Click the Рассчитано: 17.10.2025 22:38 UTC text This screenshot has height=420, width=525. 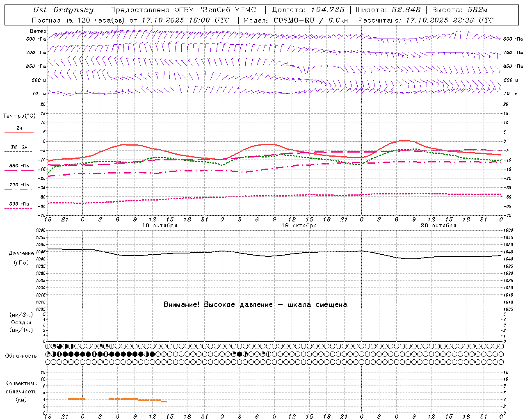(x=426, y=20)
